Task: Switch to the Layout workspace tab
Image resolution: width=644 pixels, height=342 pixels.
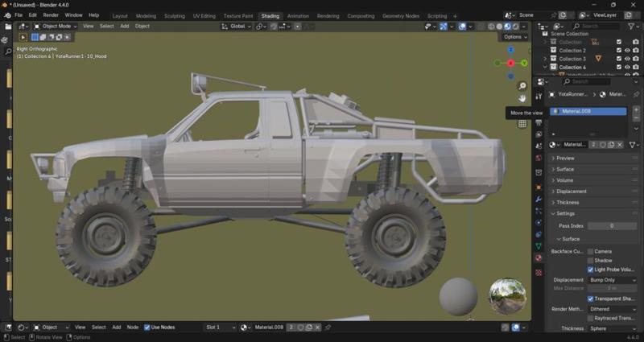Action: pyautogui.click(x=120, y=16)
